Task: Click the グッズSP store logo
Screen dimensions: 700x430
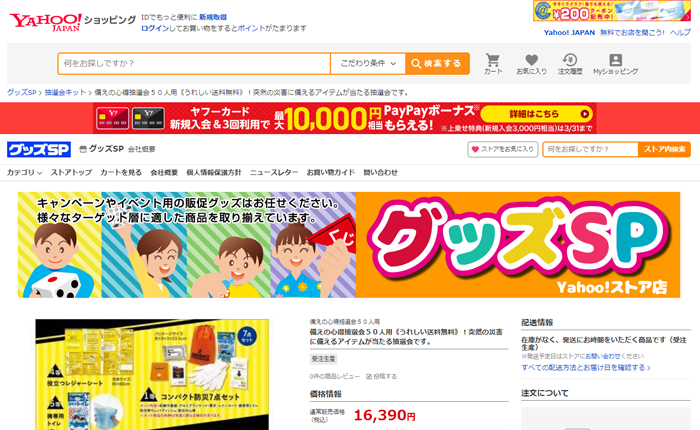Action: point(39,149)
